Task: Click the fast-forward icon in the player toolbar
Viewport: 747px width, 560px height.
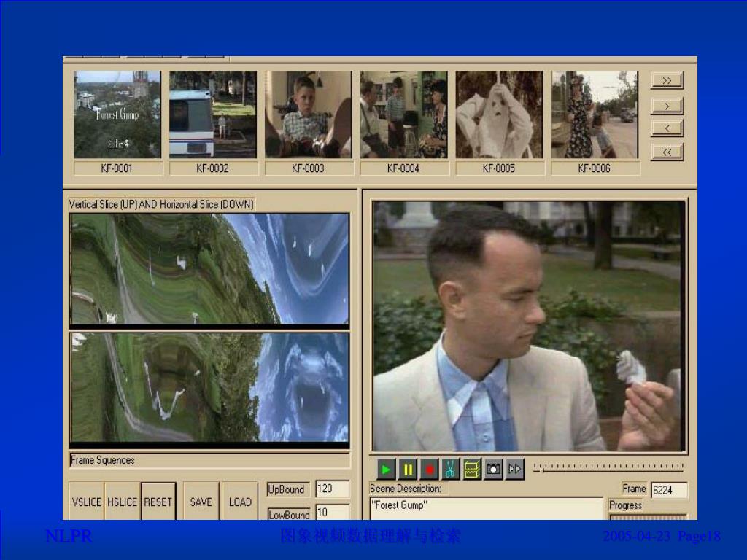Action: (x=514, y=470)
